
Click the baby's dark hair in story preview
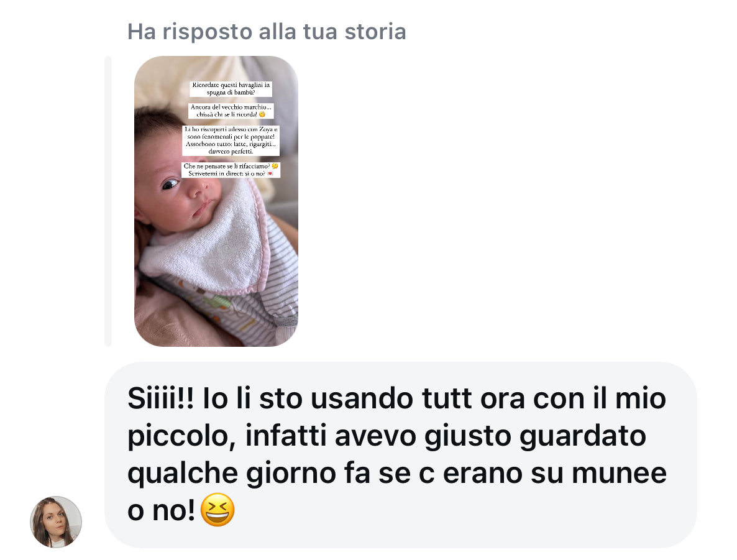coord(153,124)
